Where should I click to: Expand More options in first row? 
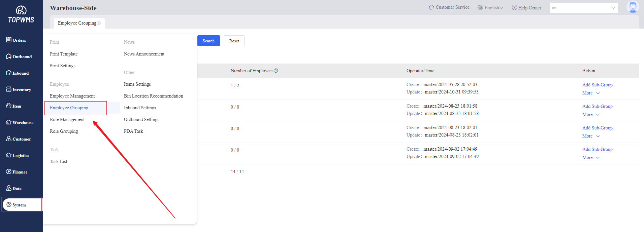(591, 93)
